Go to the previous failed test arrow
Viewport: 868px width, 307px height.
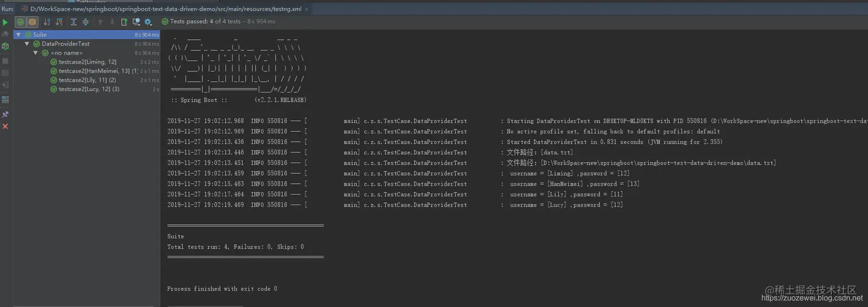[100, 22]
